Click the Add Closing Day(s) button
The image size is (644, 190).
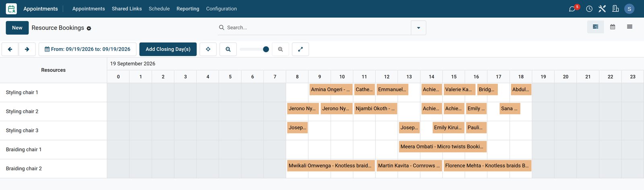(168, 49)
